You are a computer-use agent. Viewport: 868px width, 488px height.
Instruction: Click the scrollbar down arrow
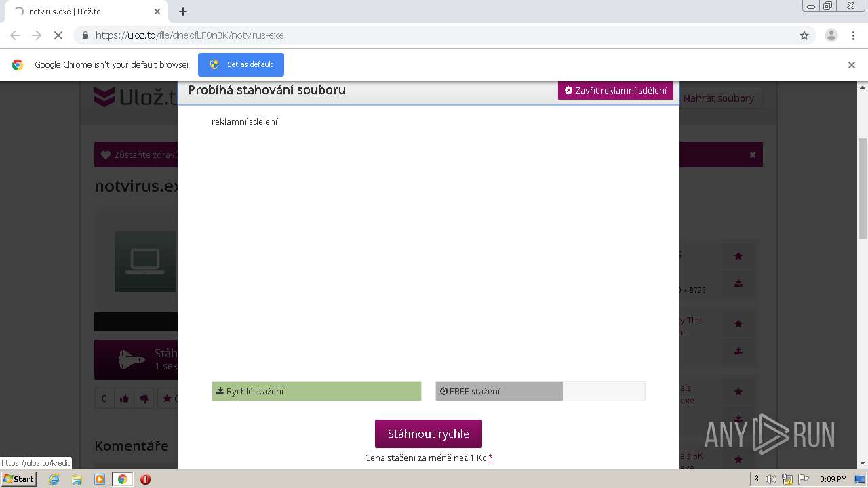click(863, 464)
